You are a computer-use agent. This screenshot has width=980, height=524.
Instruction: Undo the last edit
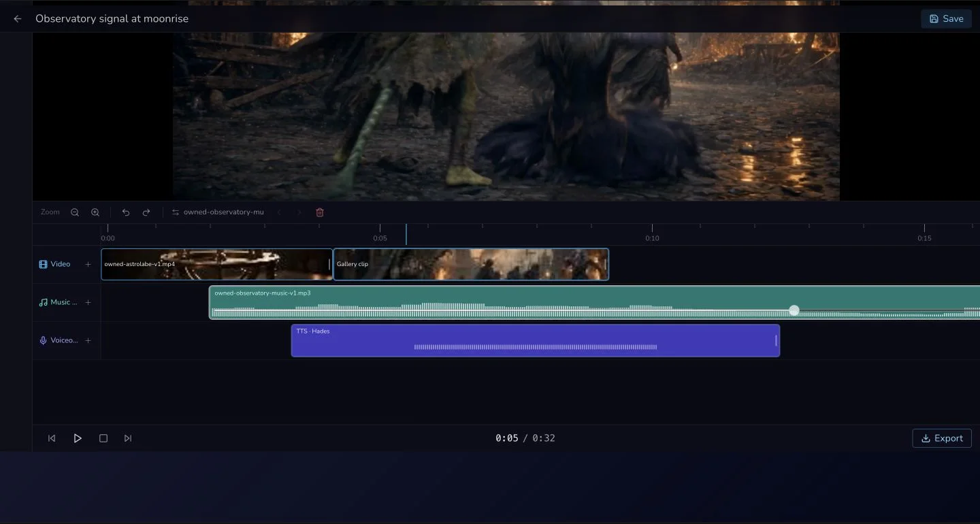pos(126,212)
